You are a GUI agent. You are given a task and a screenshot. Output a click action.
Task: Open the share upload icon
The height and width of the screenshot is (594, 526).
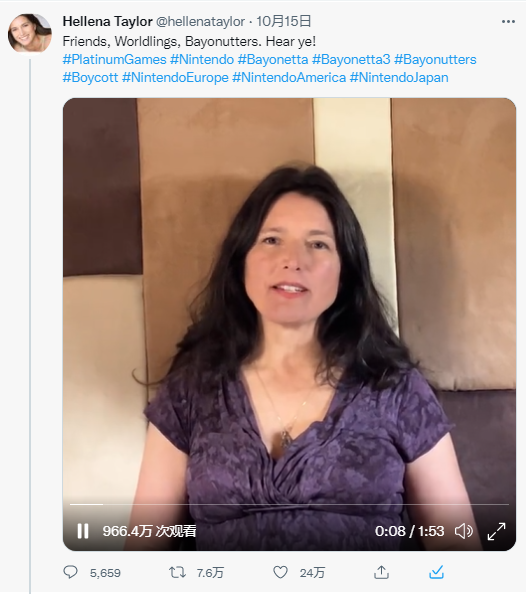381,572
